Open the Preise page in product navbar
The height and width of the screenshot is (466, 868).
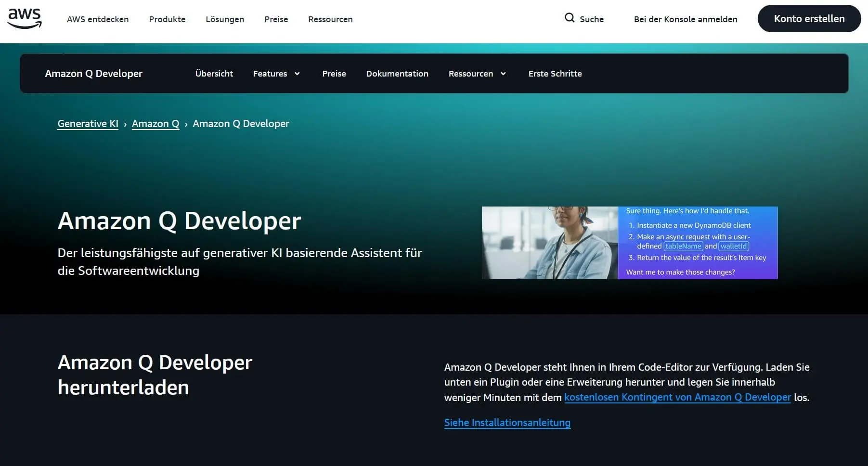(334, 73)
